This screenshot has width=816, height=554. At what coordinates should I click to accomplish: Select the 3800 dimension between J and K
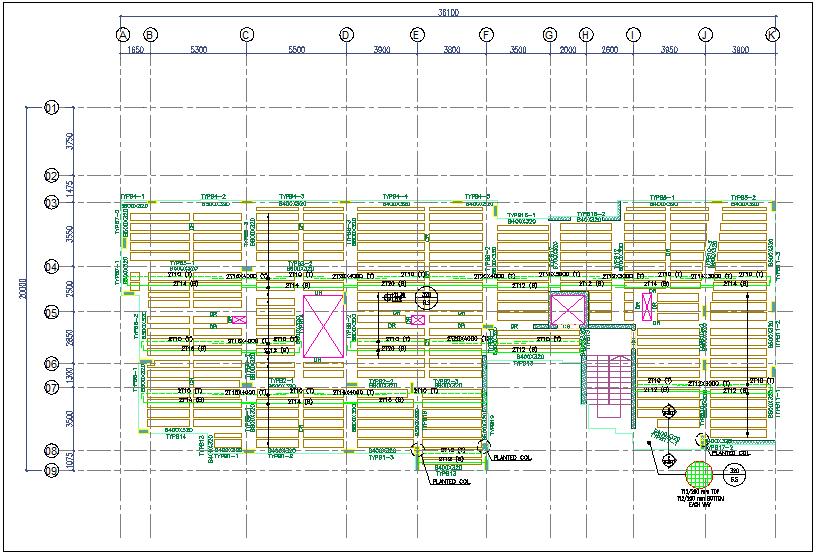coord(741,50)
